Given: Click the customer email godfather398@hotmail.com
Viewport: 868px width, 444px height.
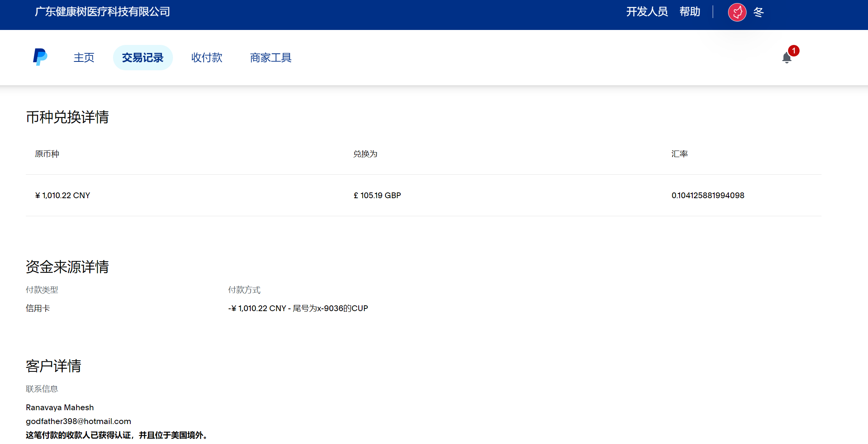Looking at the screenshot, I should 78,421.
